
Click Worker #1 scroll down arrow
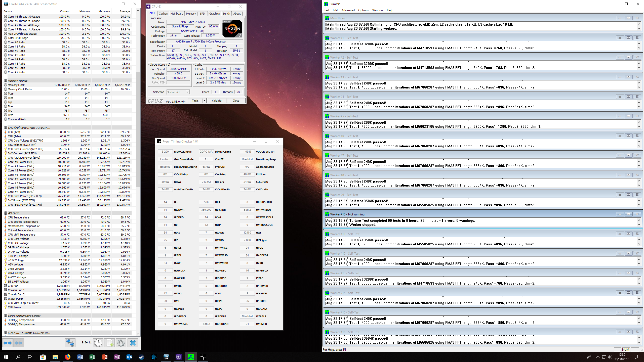point(639,48)
